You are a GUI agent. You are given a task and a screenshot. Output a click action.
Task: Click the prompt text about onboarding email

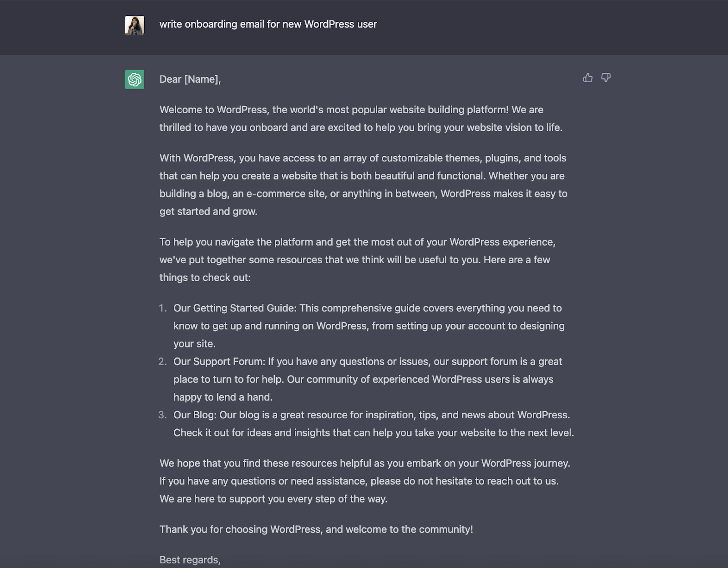point(268,24)
